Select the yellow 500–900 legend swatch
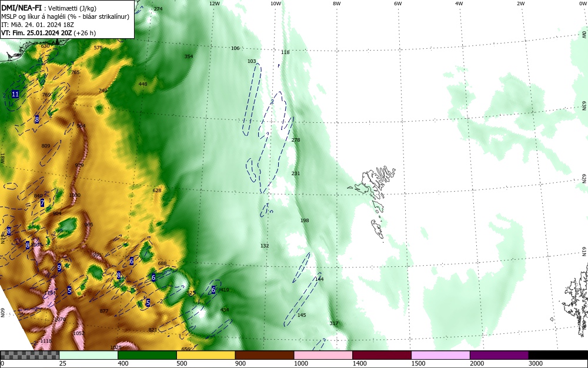This screenshot has height=368, width=588. pos(206,355)
